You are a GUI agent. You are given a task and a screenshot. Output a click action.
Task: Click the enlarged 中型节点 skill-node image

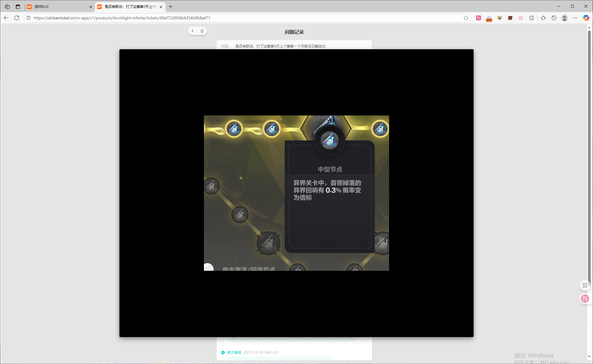click(296, 193)
